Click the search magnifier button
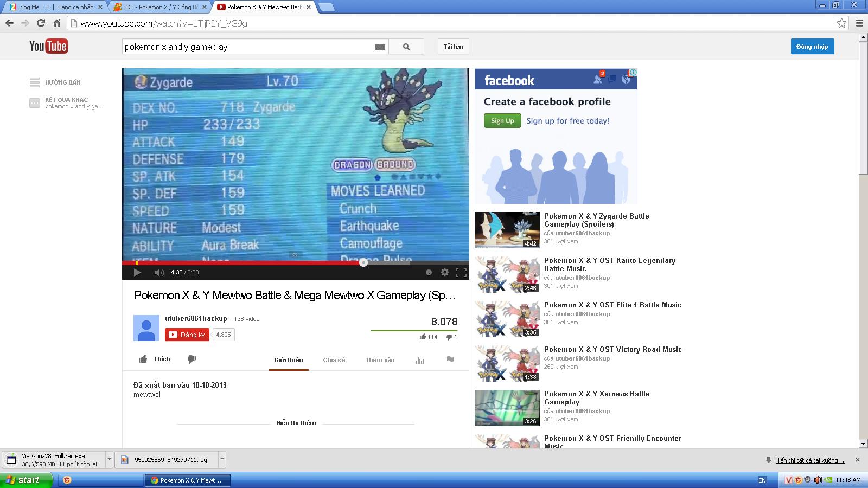868x488 pixels. point(406,47)
